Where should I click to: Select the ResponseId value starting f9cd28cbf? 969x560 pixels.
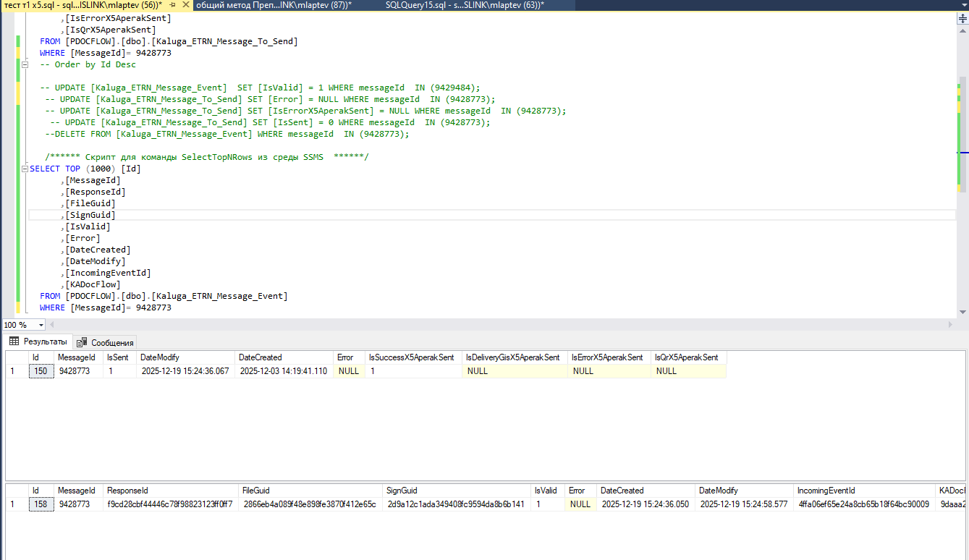pos(171,504)
